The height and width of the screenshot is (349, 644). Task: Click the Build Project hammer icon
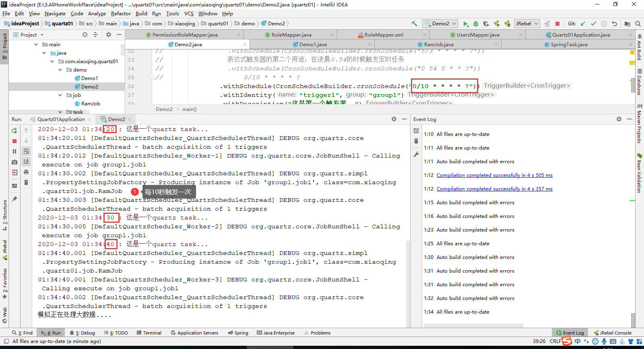[414, 24]
